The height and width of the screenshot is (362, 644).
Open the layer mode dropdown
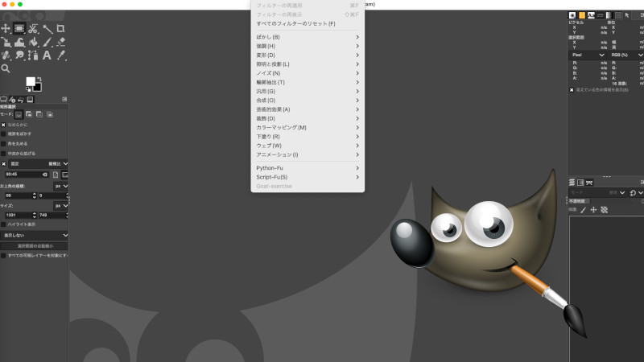597,192
